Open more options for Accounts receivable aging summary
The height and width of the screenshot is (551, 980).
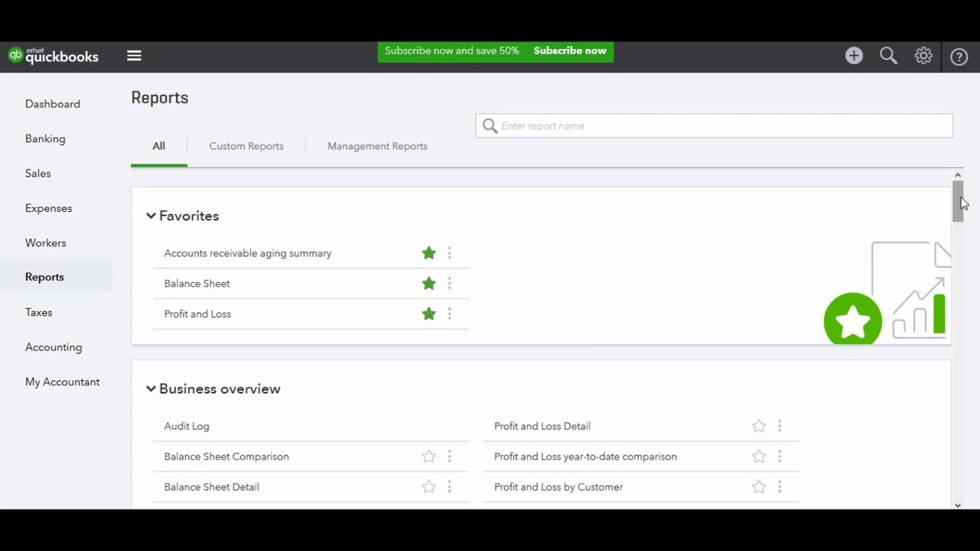(449, 253)
